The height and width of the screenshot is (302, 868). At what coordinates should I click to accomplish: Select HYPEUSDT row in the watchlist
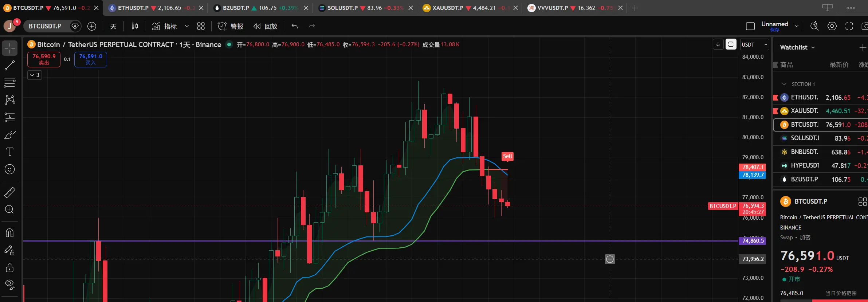tap(820, 166)
